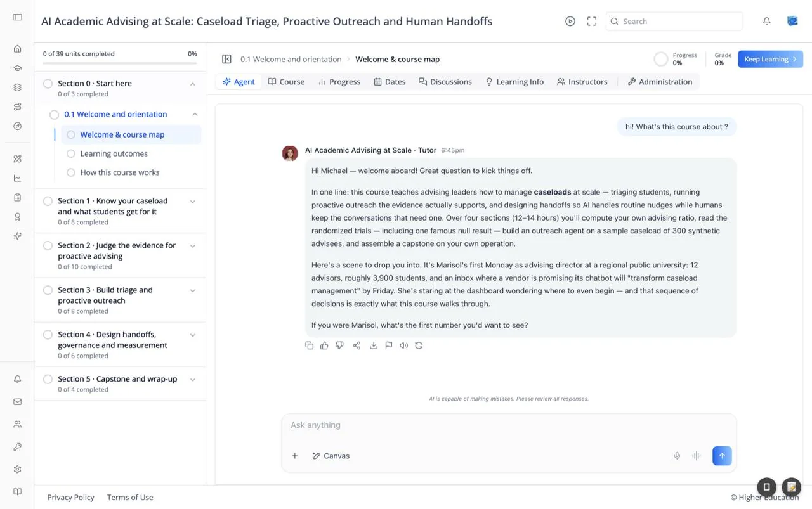Image resolution: width=812 pixels, height=509 pixels.
Task: Click the plus attachment icon in the chat box
Action: pyautogui.click(x=294, y=456)
